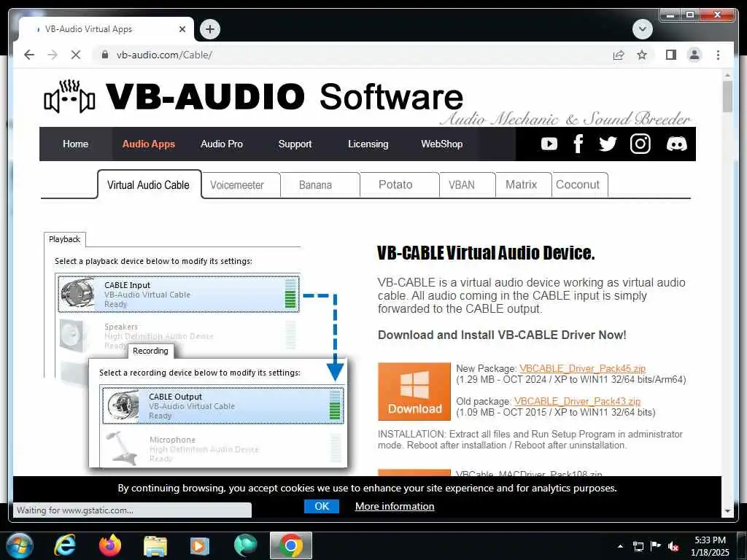Stop loading the page
This screenshot has height=560, width=747.
[76, 55]
